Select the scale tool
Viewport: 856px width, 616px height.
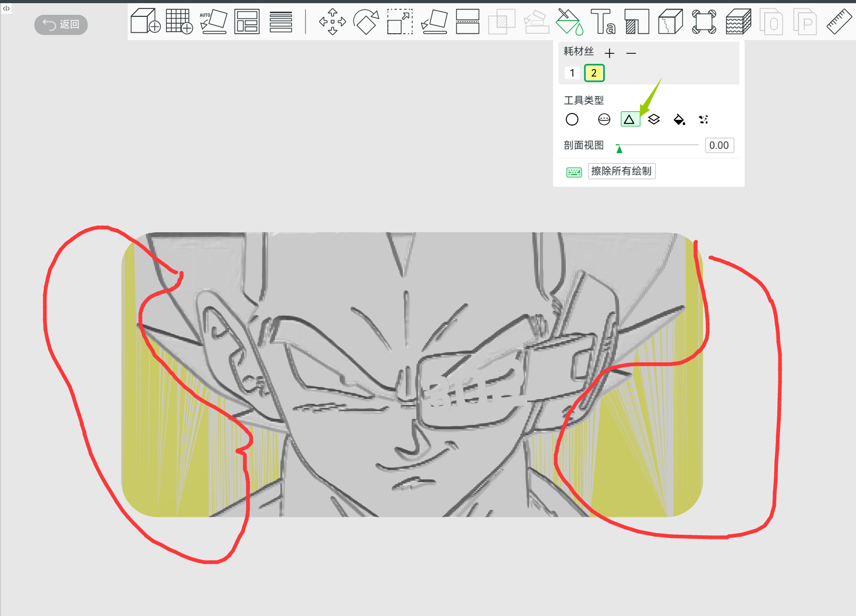pos(400,22)
